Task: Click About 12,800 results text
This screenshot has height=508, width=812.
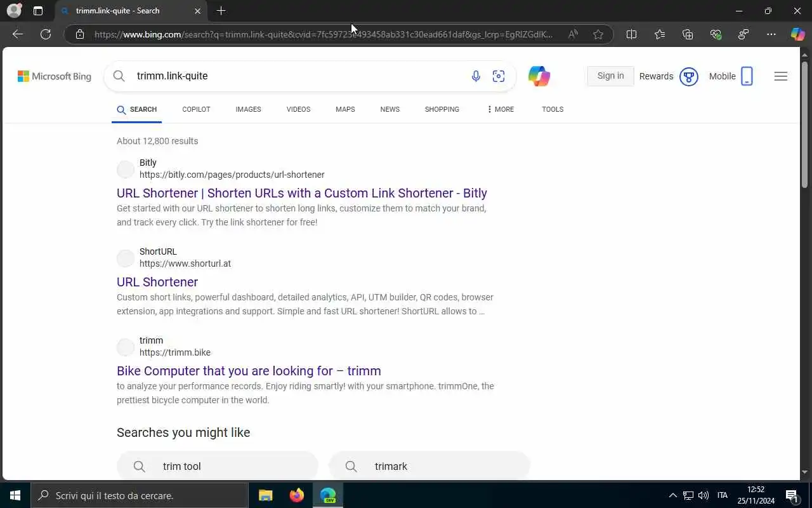Action: [157, 141]
